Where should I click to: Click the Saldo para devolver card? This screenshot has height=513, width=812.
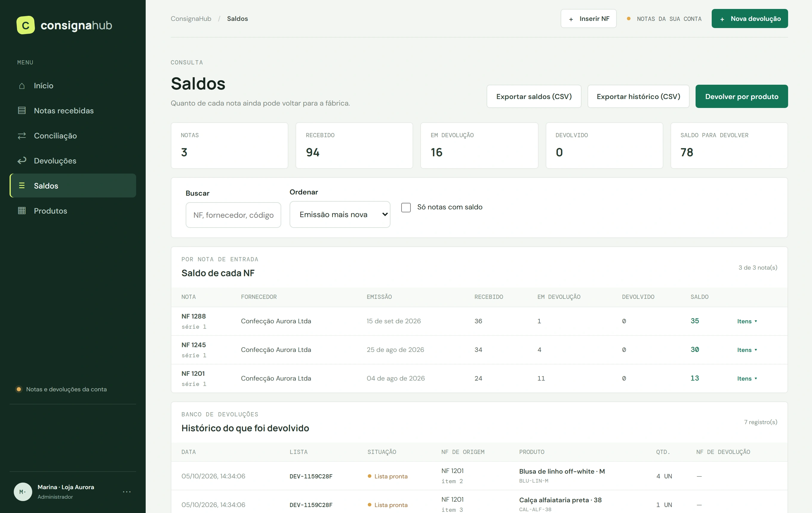tap(729, 146)
